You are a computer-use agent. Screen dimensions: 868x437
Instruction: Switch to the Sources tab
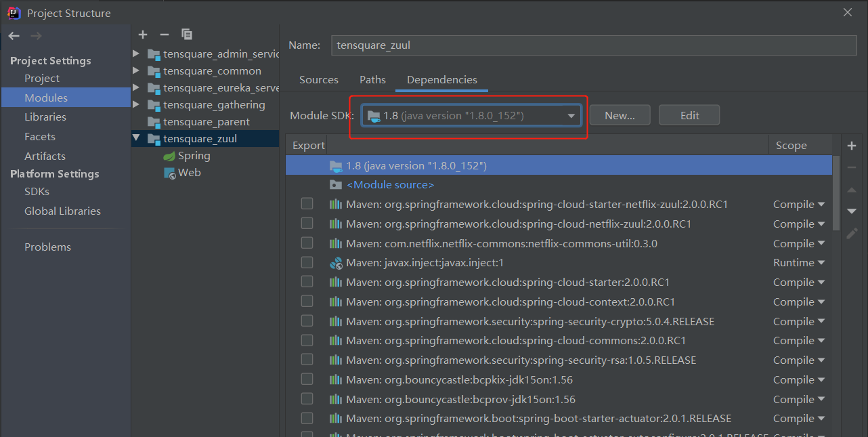[319, 80]
